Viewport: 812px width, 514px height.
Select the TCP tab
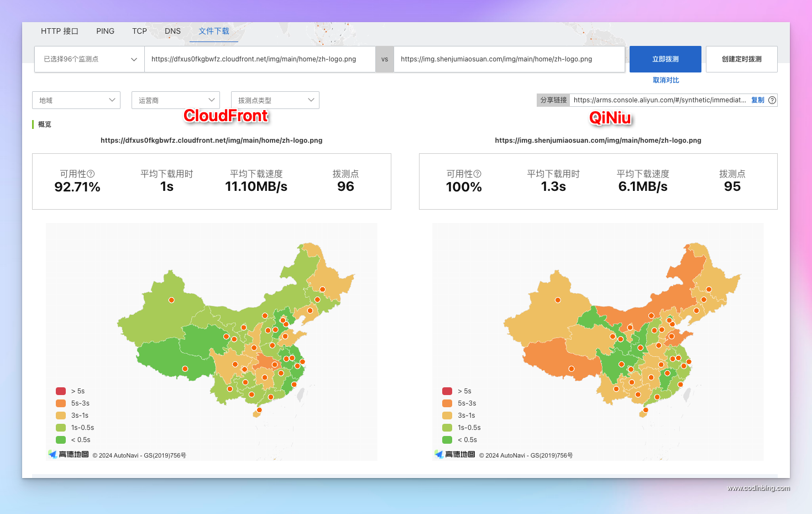[139, 31]
